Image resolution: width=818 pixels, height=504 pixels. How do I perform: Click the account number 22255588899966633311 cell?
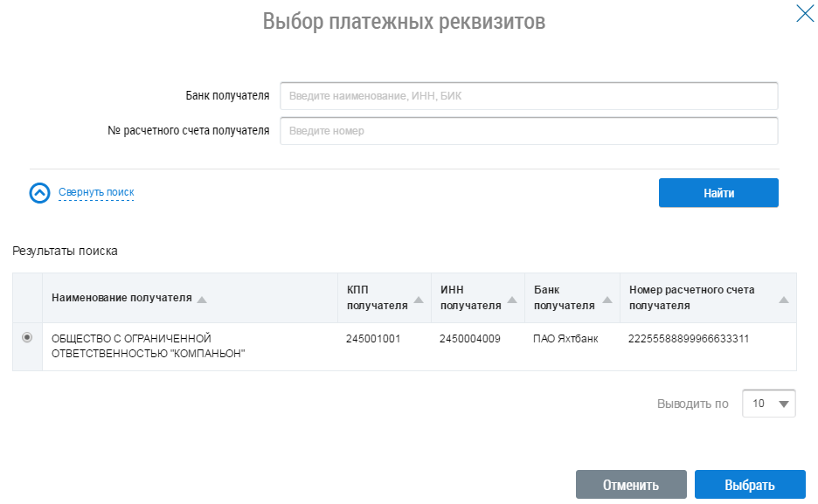(689, 338)
